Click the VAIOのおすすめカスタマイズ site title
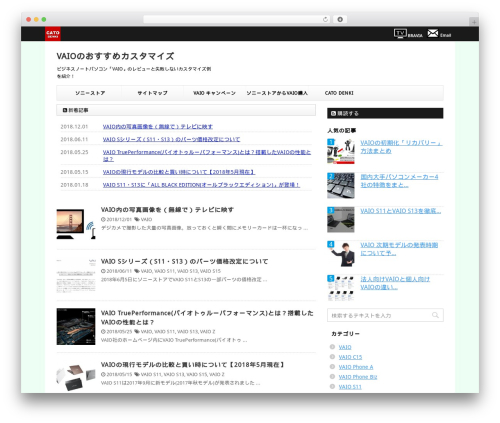The height and width of the screenshot is (423, 500). click(x=115, y=56)
